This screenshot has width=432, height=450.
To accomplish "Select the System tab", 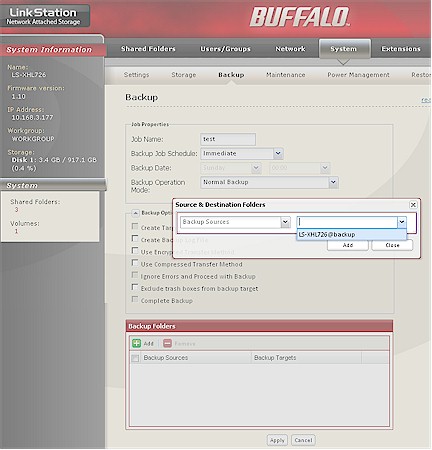I will pos(344,49).
